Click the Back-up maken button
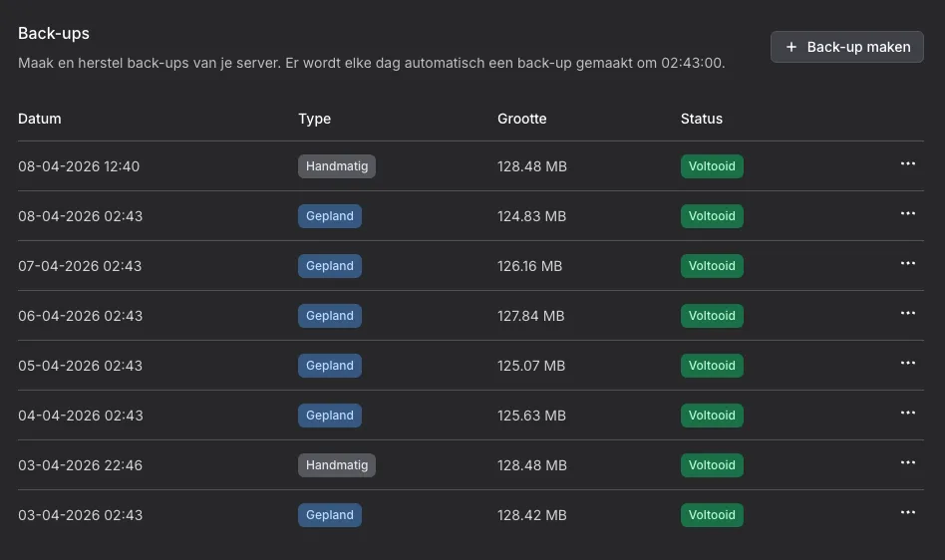This screenshot has height=560, width=945. click(846, 47)
